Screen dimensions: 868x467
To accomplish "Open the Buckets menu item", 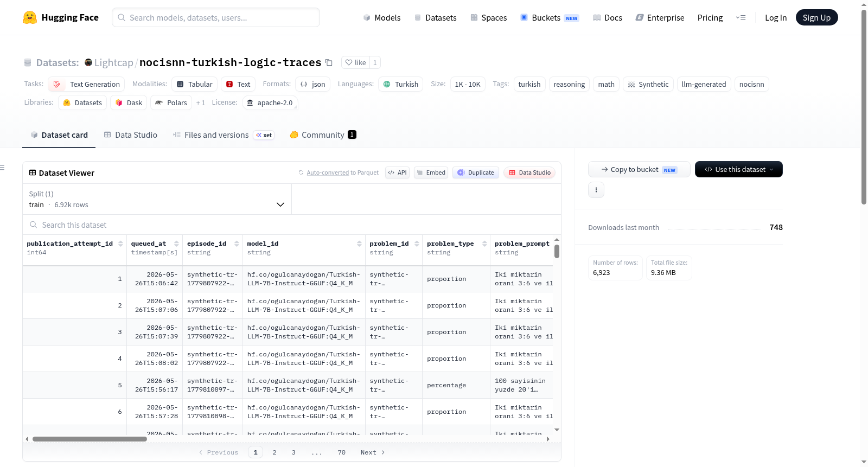I will pos(550,17).
